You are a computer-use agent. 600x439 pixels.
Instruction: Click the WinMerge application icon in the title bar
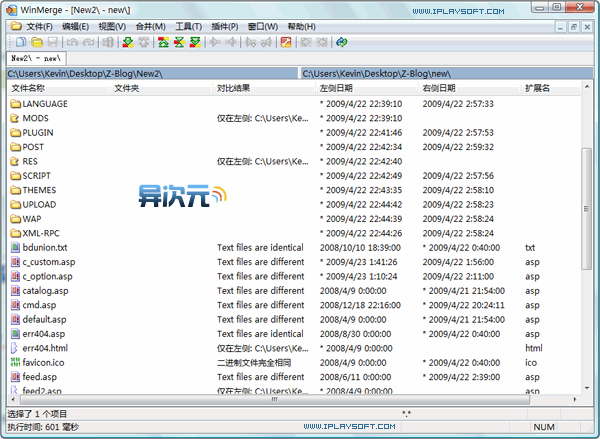(11, 10)
